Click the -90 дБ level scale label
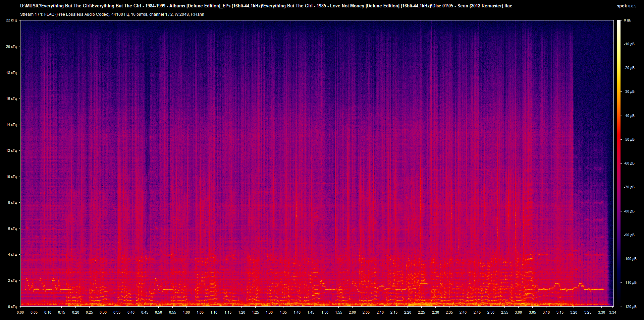 [x=629, y=235]
